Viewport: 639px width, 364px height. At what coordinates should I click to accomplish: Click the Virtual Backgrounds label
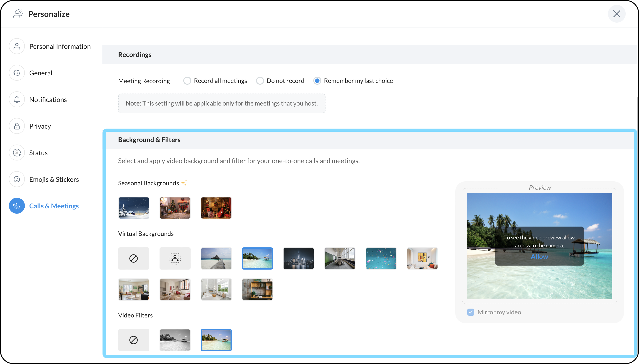point(146,233)
